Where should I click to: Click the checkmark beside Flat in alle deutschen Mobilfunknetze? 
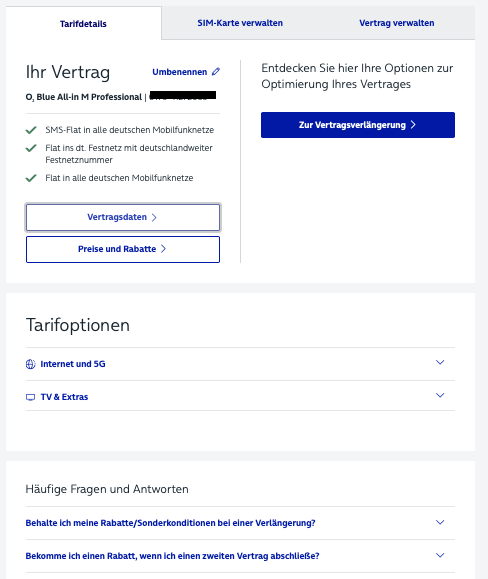pos(31,178)
